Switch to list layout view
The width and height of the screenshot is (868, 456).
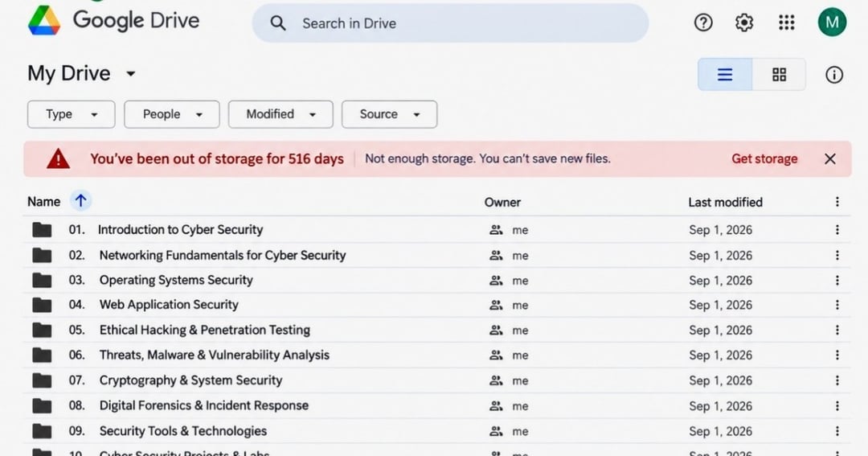pos(725,74)
